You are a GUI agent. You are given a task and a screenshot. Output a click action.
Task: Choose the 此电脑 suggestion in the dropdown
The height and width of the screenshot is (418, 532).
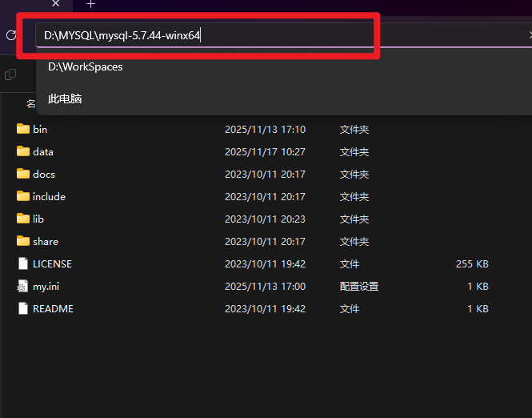(x=65, y=98)
